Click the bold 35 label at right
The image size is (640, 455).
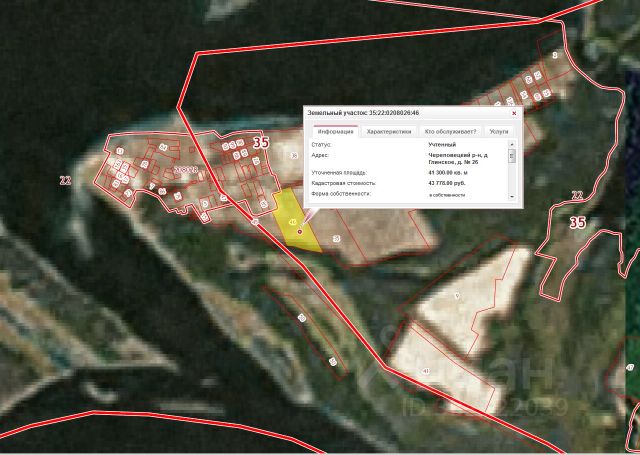[x=578, y=222]
